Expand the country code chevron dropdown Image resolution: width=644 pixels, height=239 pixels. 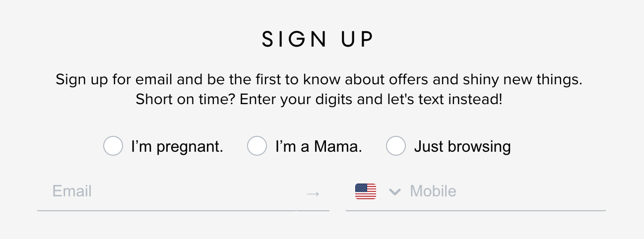click(x=394, y=192)
